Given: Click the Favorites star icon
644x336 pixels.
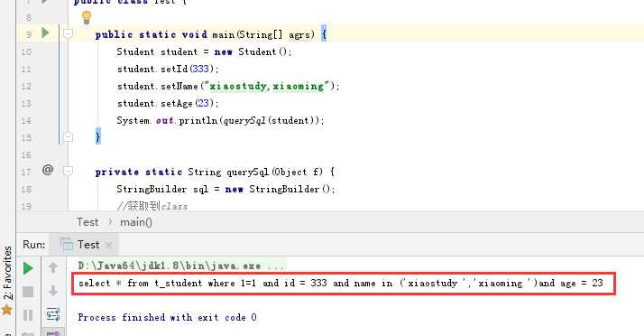Looking at the screenshot, I should 7,310.
